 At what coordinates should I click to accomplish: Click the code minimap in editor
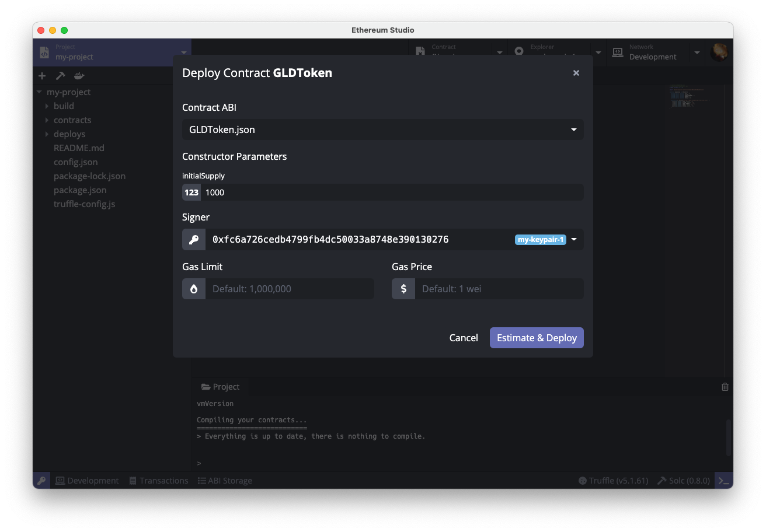pos(690,96)
